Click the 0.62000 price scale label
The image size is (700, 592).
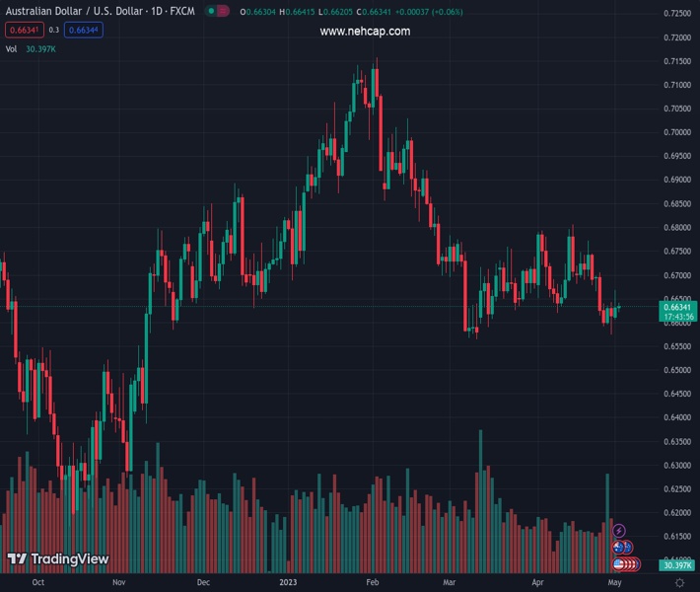[677, 512]
